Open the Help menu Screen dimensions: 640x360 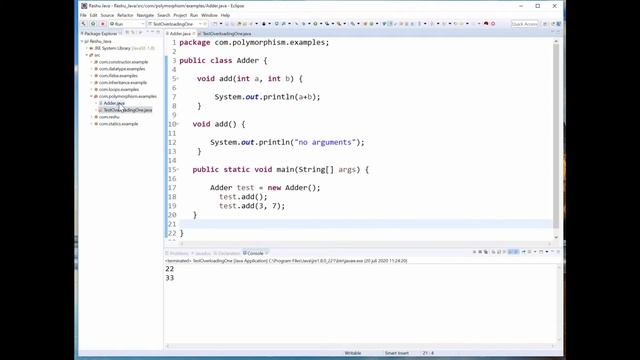[225, 15]
